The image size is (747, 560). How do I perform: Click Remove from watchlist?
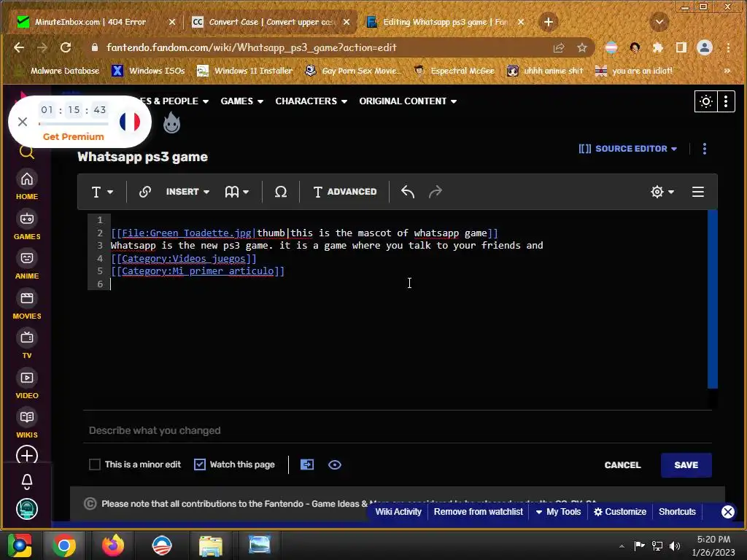pos(479,511)
